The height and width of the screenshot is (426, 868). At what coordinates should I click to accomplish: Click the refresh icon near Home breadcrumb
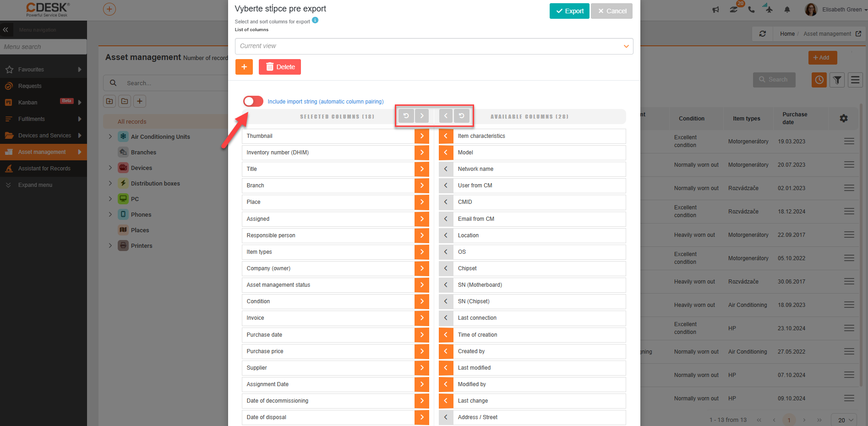pos(763,34)
